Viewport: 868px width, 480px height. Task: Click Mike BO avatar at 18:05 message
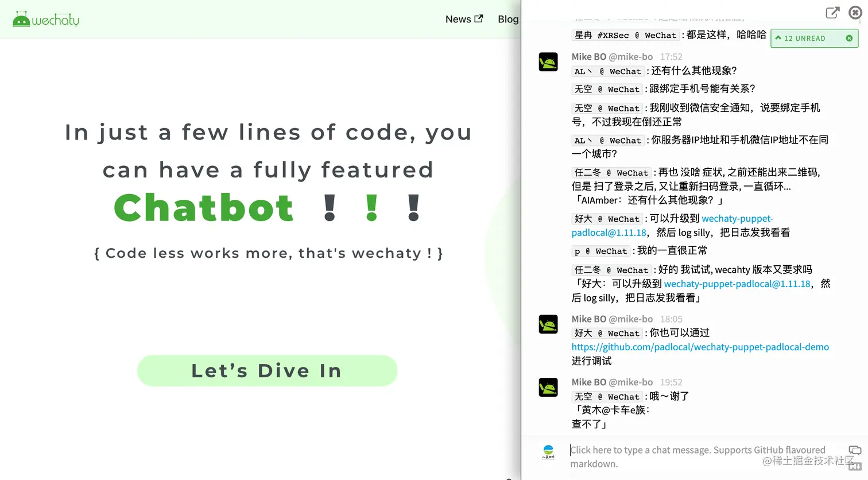click(x=548, y=324)
